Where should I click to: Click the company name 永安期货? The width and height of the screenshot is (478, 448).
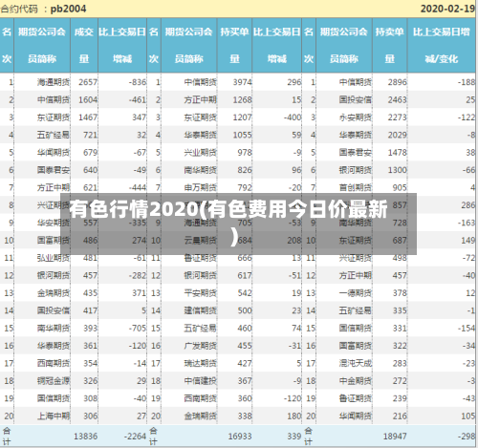click(x=356, y=117)
